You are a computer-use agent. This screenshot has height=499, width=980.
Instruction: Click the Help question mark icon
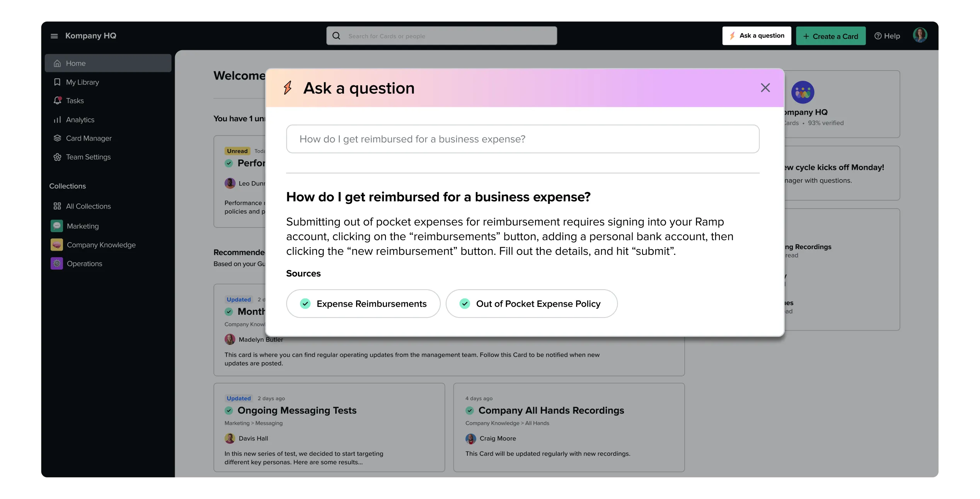(877, 36)
